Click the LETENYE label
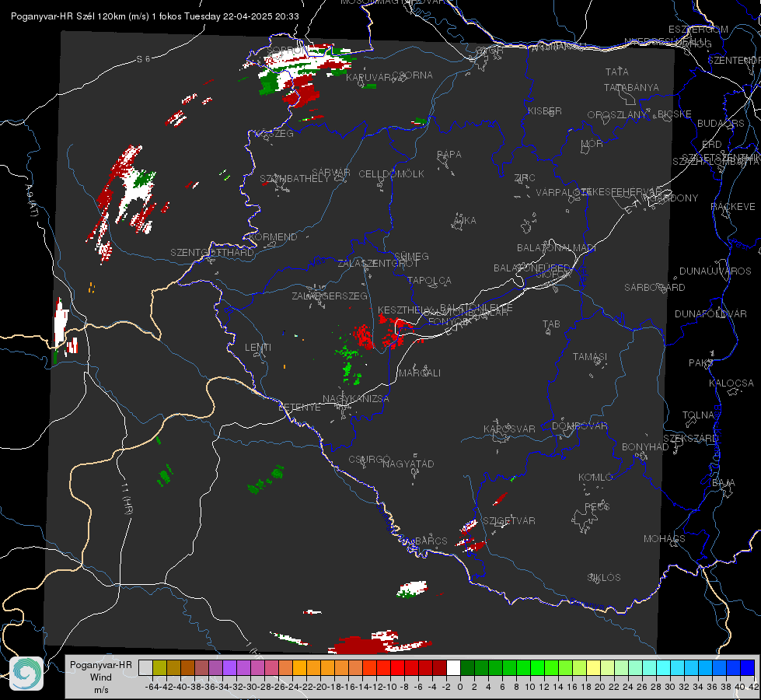The width and height of the screenshot is (761, 700). [x=299, y=407]
